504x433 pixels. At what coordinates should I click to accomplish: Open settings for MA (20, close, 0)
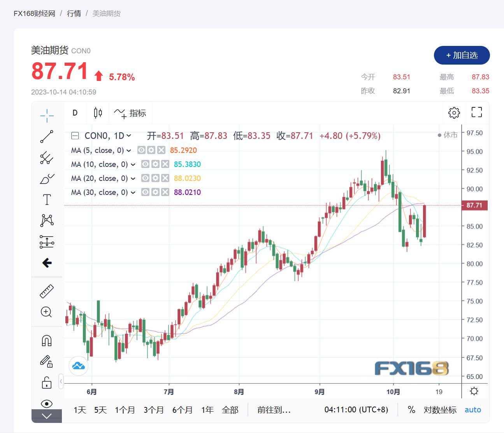click(x=155, y=178)
